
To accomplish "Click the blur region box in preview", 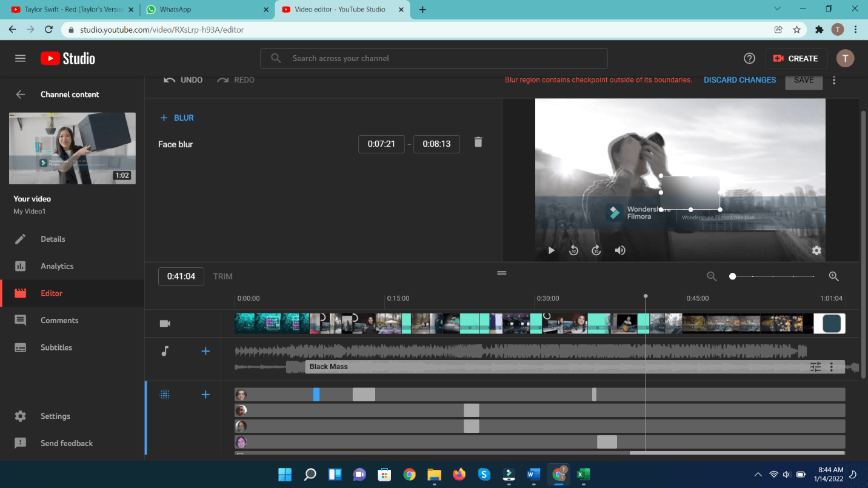I will click(690, 193).
